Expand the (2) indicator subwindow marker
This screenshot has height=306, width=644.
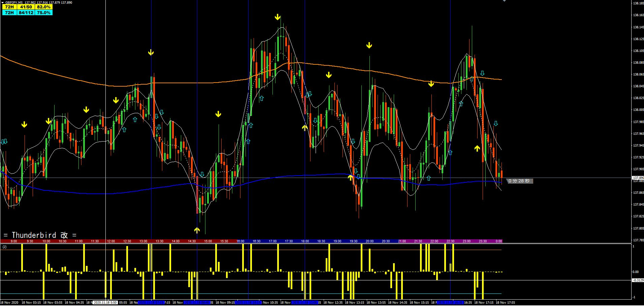coord(4,247)
